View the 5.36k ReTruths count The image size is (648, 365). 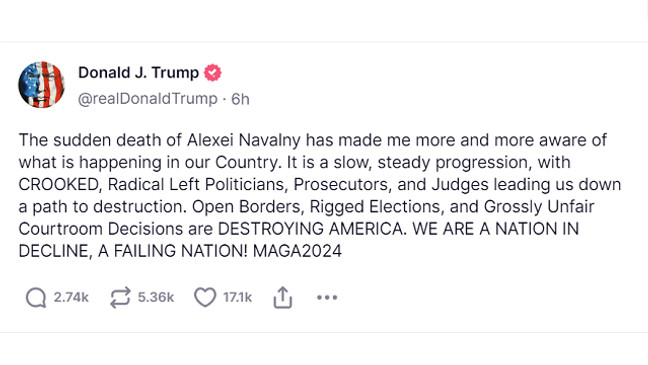156,298
